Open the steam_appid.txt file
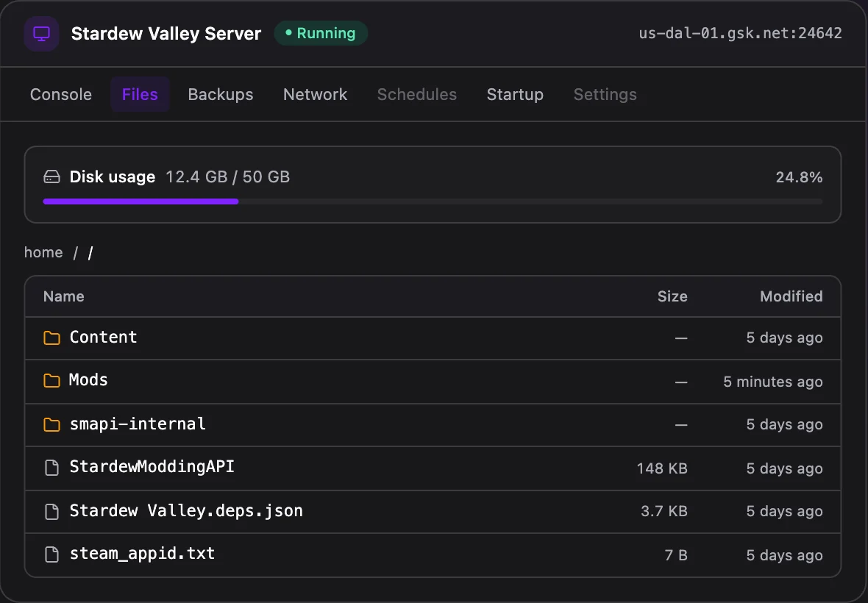 click(433, 555)
